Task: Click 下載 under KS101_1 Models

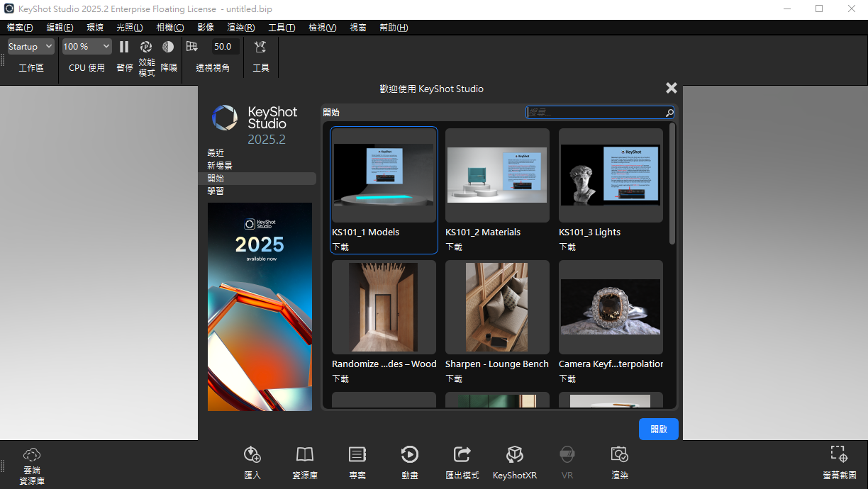Action: 340,247
